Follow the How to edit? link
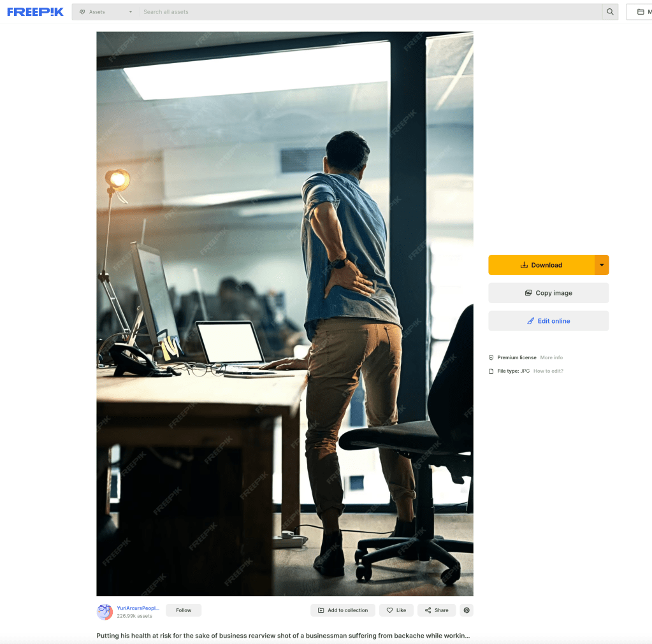This screenshot has height=644, width=652. tap(548, 371)
